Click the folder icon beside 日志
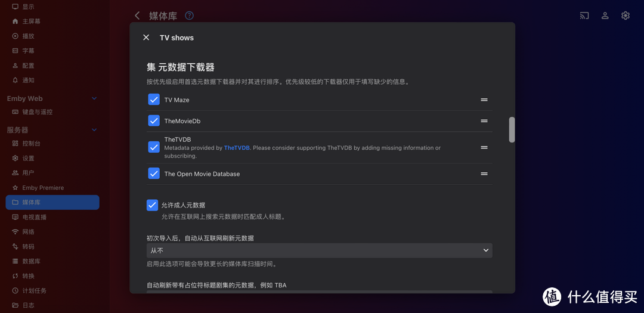 [x=15, y=305]
